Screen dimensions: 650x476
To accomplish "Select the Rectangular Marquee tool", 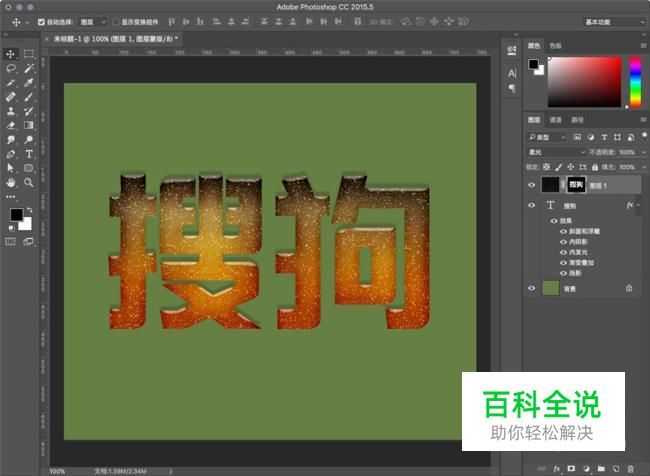I will click(x=29, y=54).
